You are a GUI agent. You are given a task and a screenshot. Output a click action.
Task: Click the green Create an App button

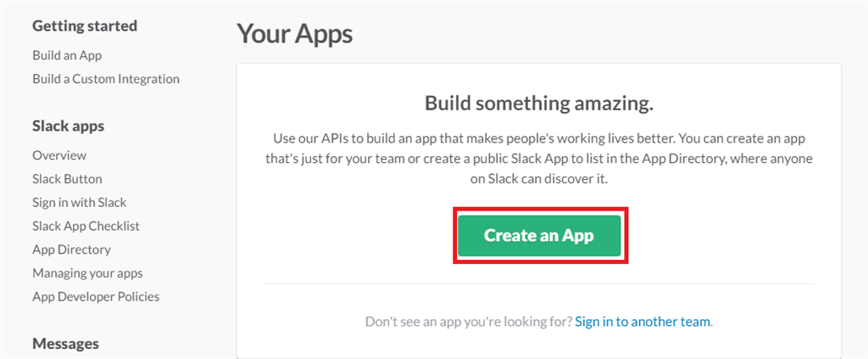click(539, 235)
